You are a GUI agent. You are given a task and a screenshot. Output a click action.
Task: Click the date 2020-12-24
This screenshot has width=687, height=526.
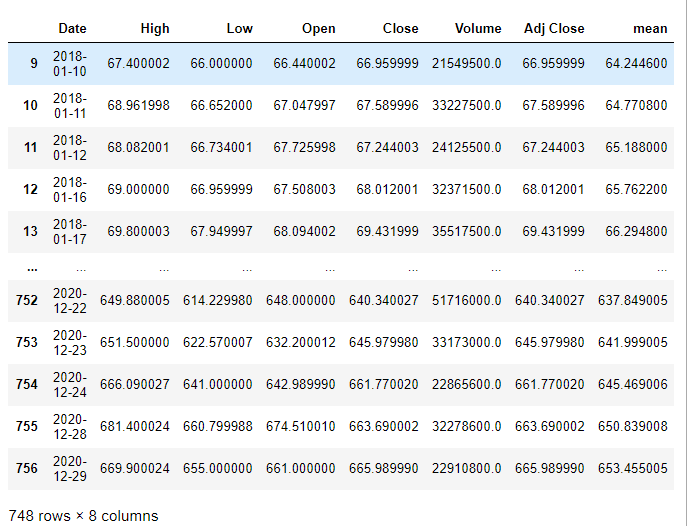[x=70, y=385]
